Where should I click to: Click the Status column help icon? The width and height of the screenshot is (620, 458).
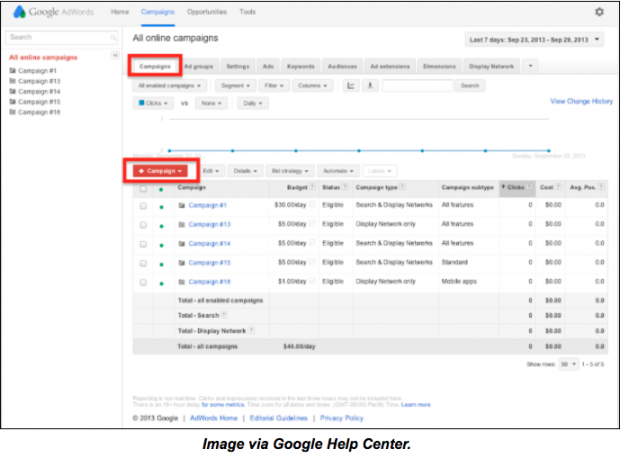pyautogui.click(x=345, y=187)
